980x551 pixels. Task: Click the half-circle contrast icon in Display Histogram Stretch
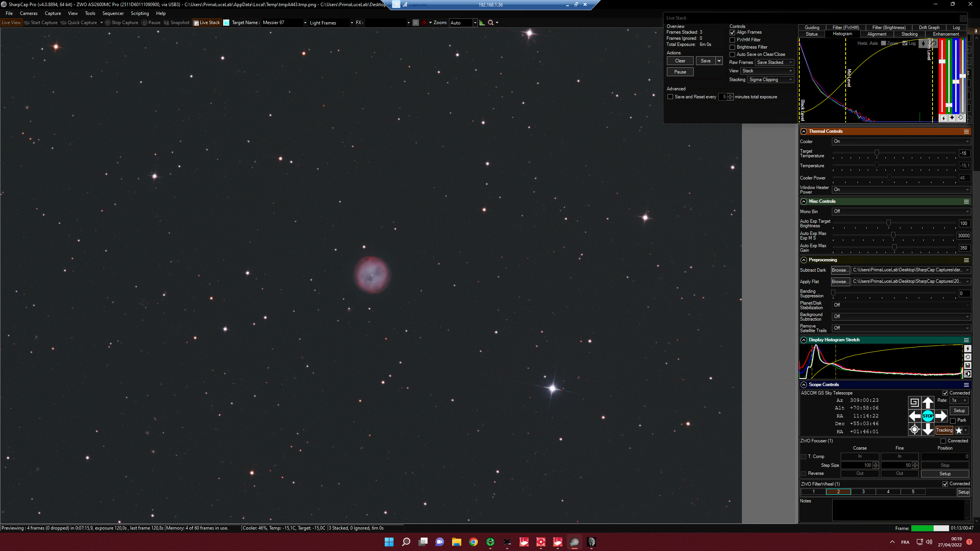click(967, 374)
